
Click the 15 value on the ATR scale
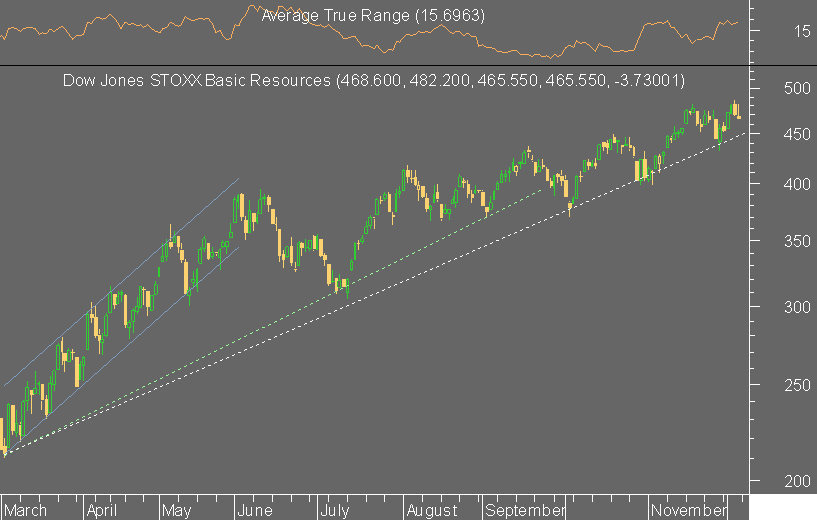point(802,31)
